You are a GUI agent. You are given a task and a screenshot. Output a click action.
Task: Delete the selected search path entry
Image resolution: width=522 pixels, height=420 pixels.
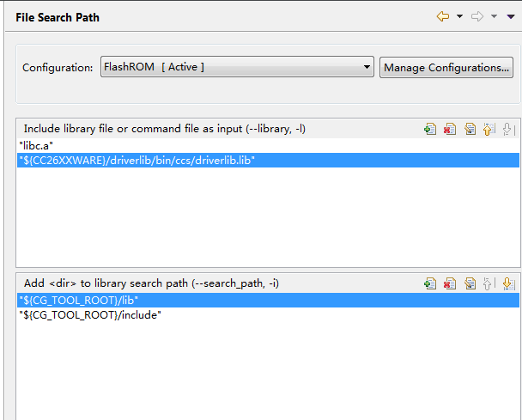tap(450, 283)
